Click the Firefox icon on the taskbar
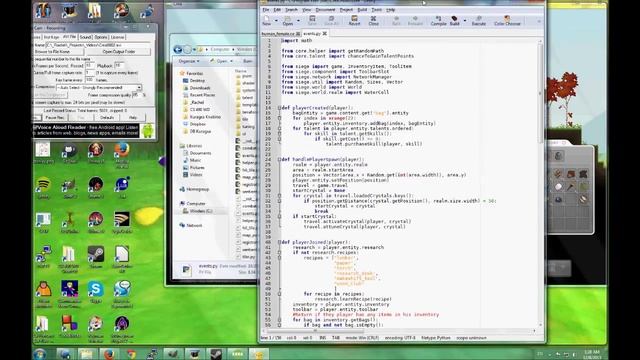Image resolution: width=640 pixels, height=360 pixels. coord(109,354)
